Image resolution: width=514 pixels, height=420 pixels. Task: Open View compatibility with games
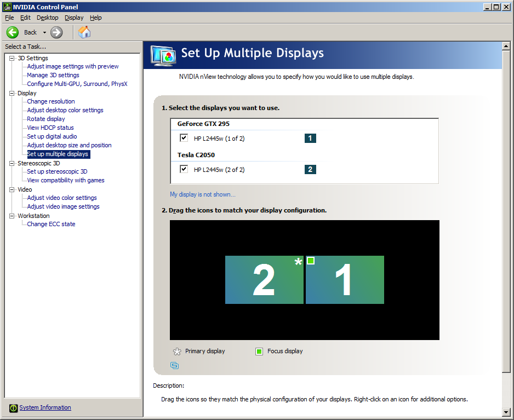(66, 180)
